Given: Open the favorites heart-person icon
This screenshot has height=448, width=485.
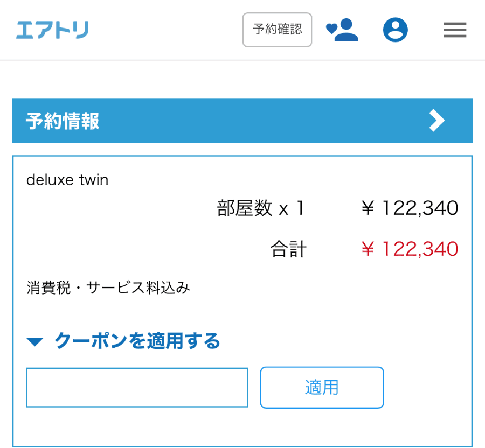Looking at the screenshot, I should (x=342, y=30).
